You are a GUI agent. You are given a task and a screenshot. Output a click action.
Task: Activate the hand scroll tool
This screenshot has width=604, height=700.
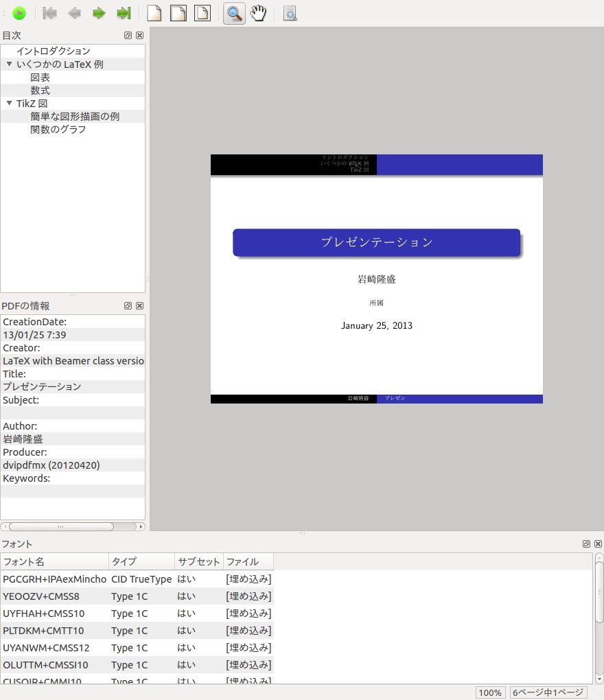coord(259,14)
